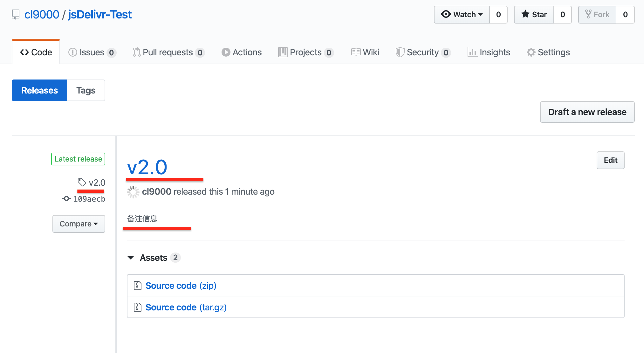Click the Settings gear icon
The image size is (644, 353).
[x=531, y=52]
